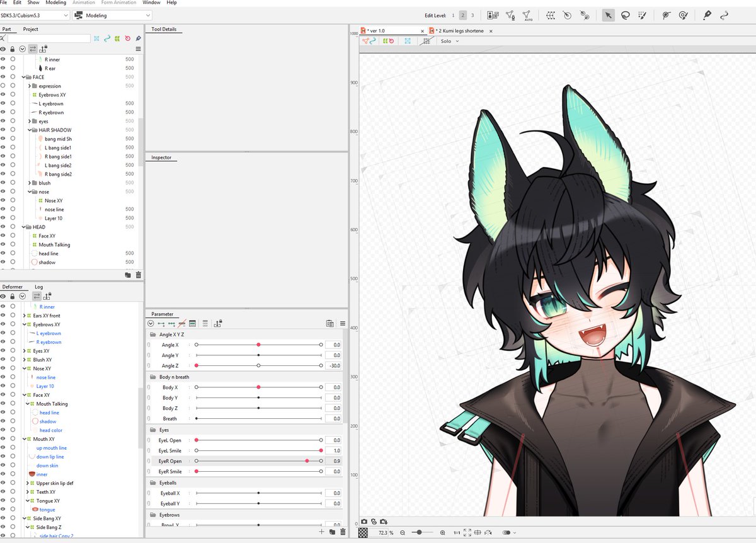This screenshot has width=756, height=543.
Task: Toggle the checkerboard background icon
Action: 363,532
